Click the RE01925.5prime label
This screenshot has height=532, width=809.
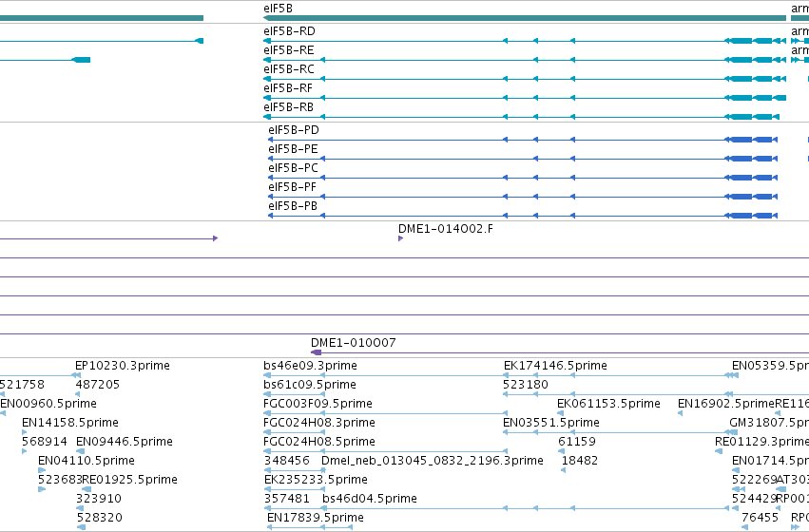pyautogui.click(x=130, y=480)
